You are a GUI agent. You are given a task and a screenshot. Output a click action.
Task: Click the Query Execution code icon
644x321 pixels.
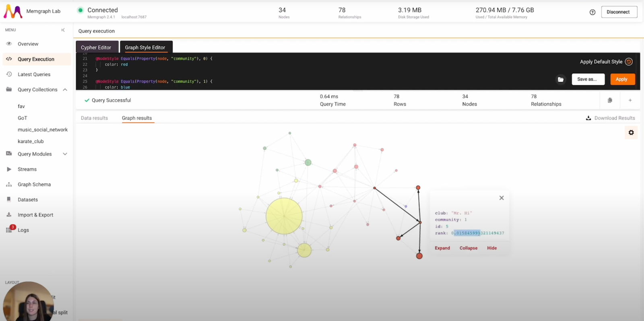click(9, 59)
